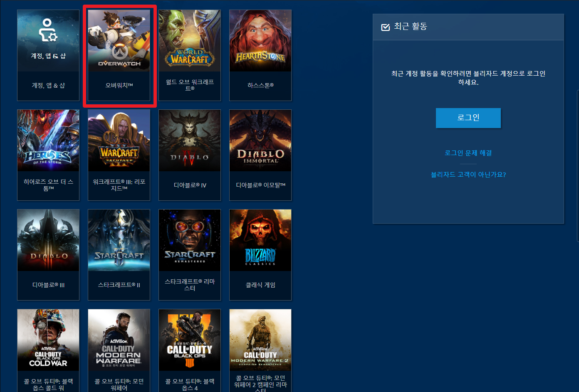The height and width of the screenshot is (392, 579).
Task: Select the Diablo Immortal artwork
Action: tap(260, 141)
